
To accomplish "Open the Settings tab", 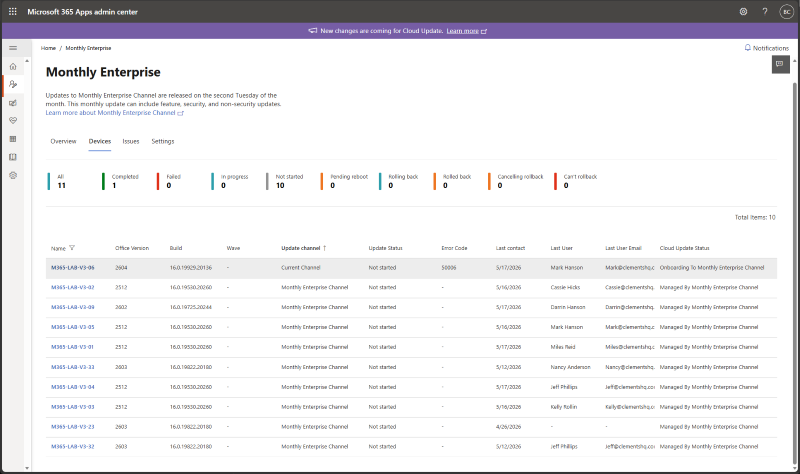I will 163,141.
